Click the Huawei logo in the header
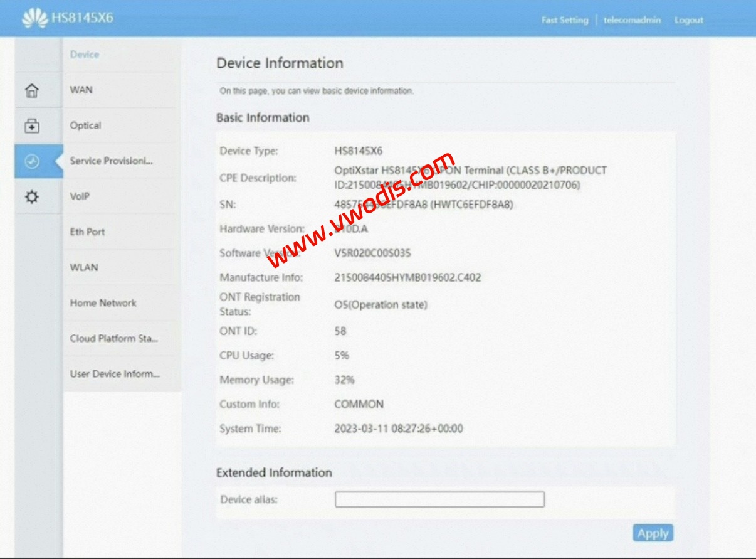Viewport: 756px width, 559px height. [x=34, y=18]
